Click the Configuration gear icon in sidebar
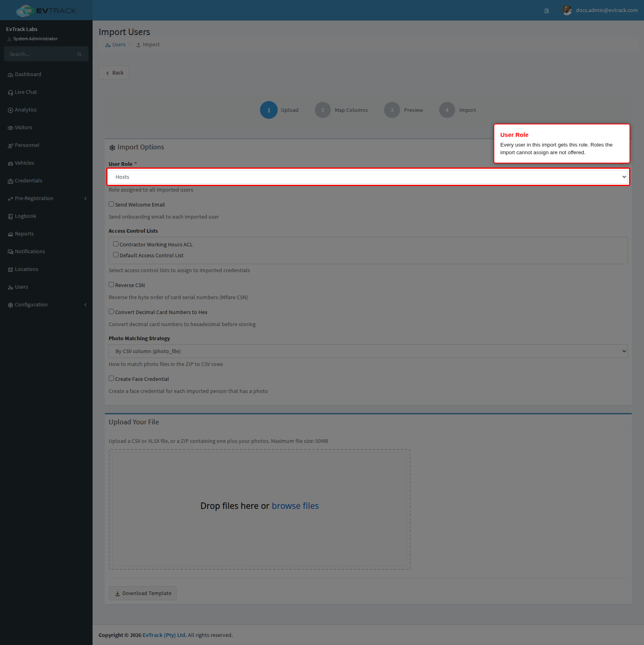This screenshot has width=644, height=645. pyautogui.click(x=10, y=305)
